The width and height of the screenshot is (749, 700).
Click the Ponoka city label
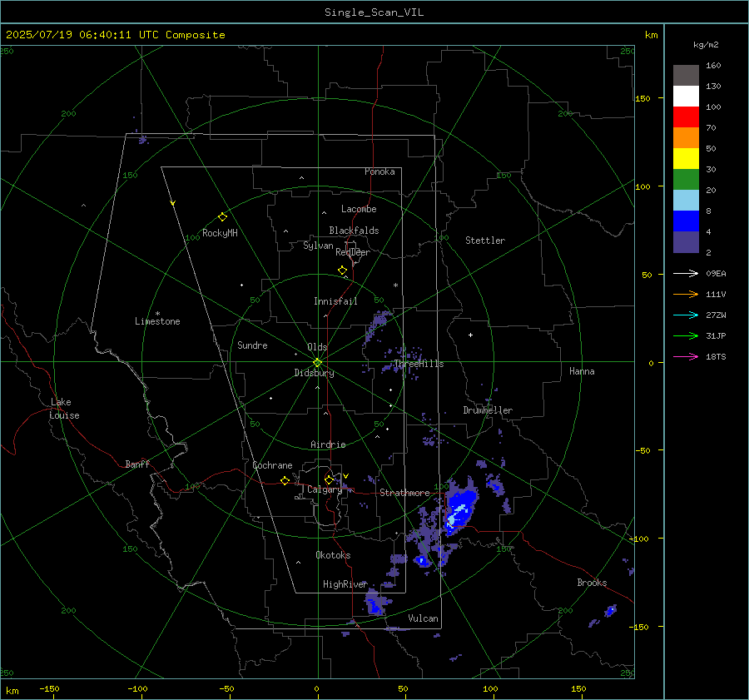(379, 171)
